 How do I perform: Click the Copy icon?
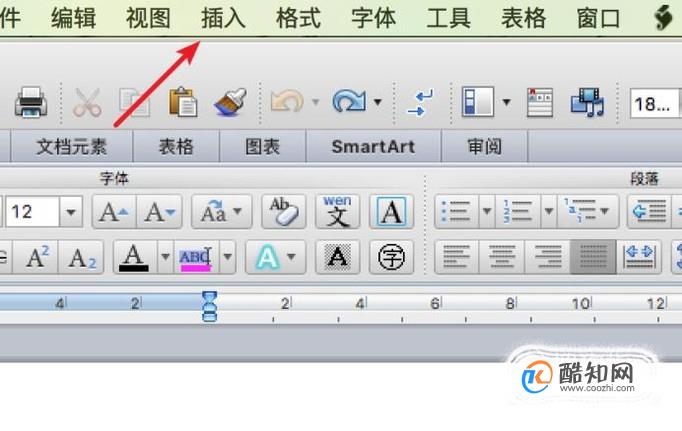point(134,103)
